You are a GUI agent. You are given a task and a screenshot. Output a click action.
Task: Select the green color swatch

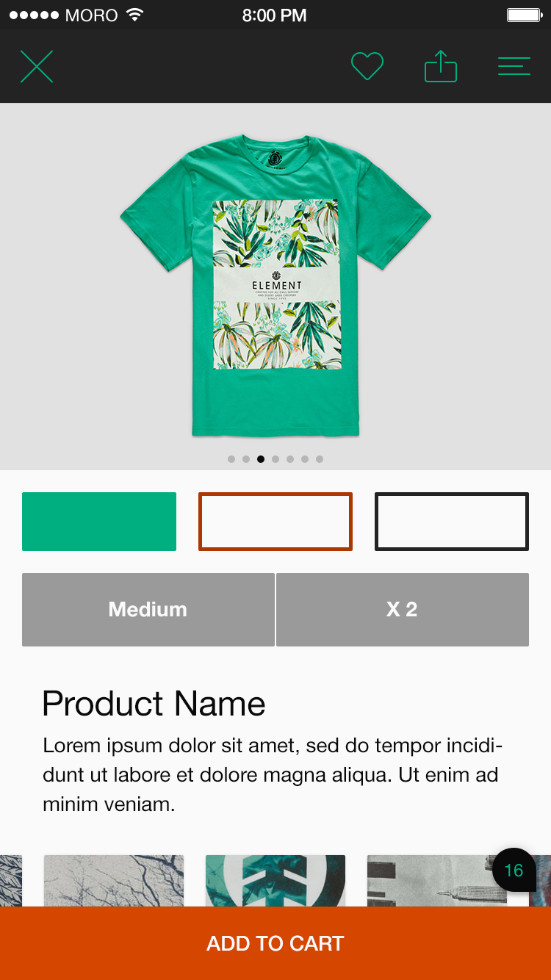(x=99, y=522)
